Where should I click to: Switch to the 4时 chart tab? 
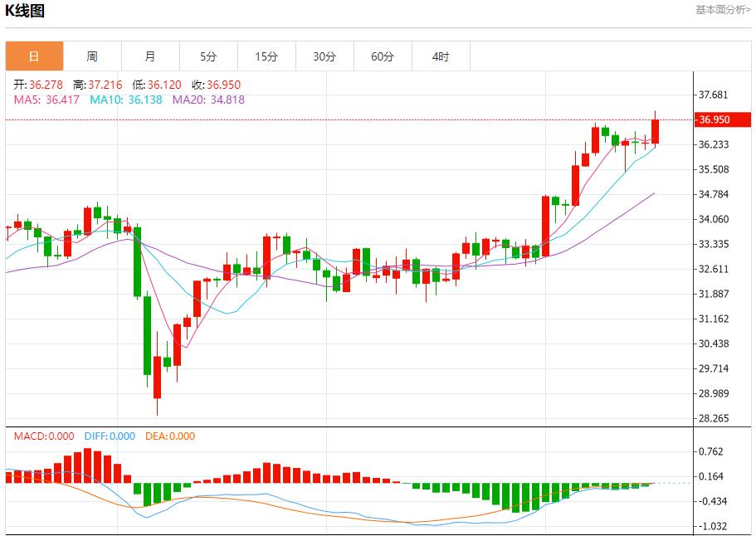[441, 56]
